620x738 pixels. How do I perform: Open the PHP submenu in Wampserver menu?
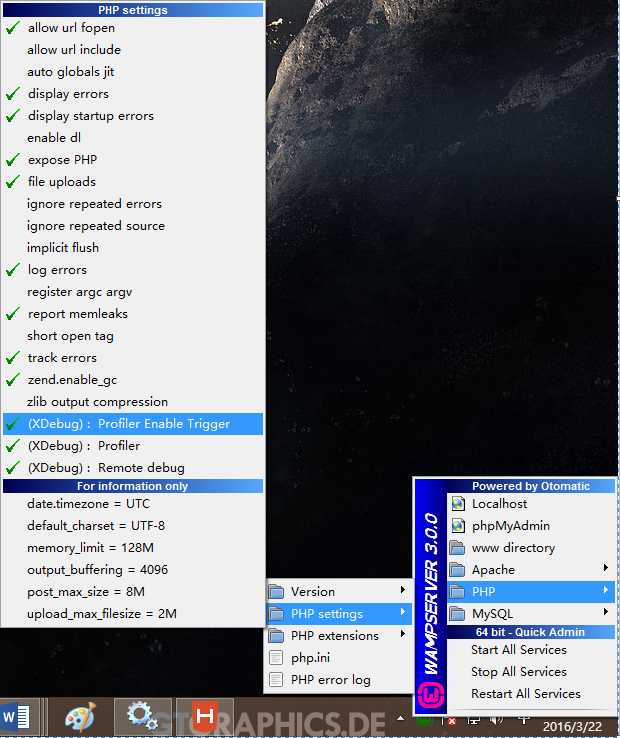tap(531, 592)
